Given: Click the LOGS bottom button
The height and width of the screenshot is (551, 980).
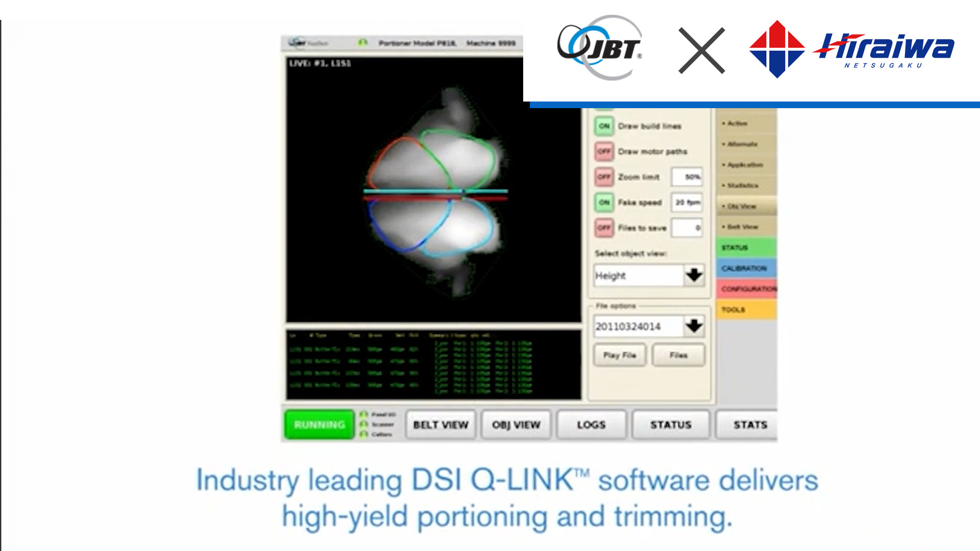Looking at the screenshot, I should tap(591, 424).
